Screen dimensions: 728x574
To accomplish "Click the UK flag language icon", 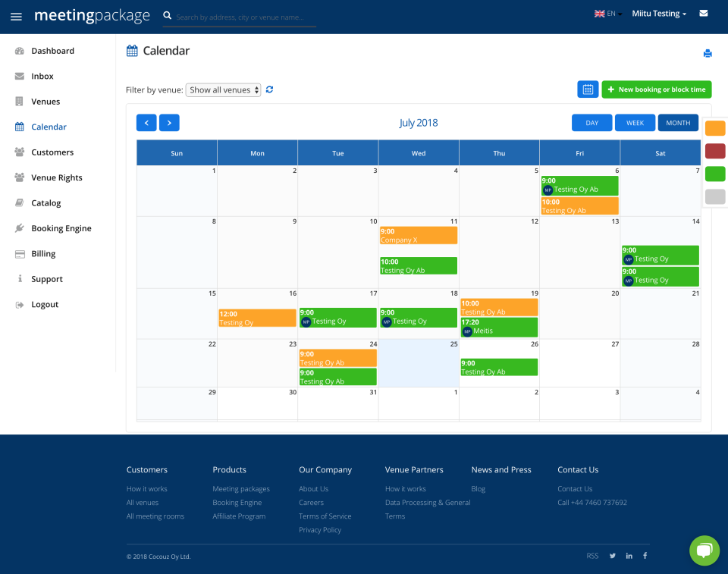I will 599,14.
